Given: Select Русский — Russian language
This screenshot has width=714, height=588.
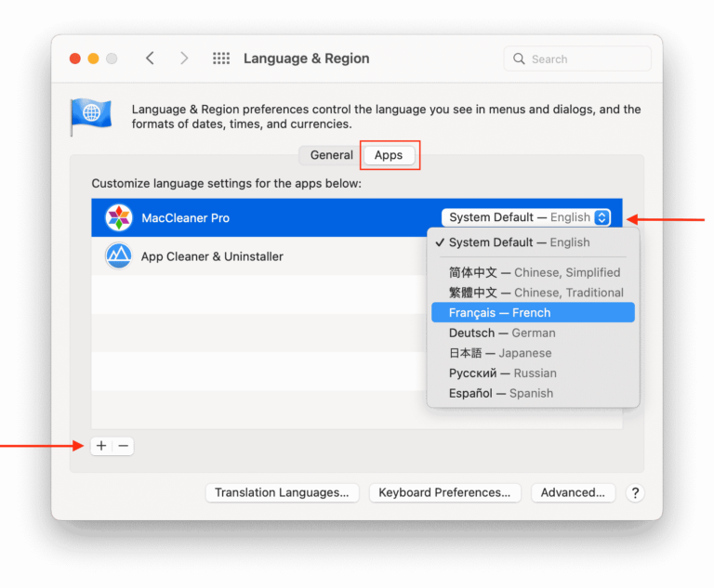Looking at the screenshot, I should click(x=533, y=373).
